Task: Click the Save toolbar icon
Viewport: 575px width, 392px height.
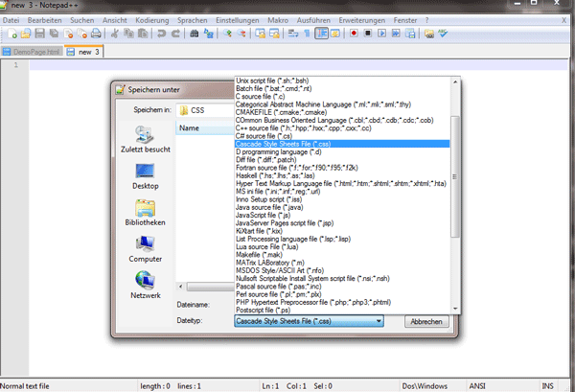Action: click(x=39, y=34)
